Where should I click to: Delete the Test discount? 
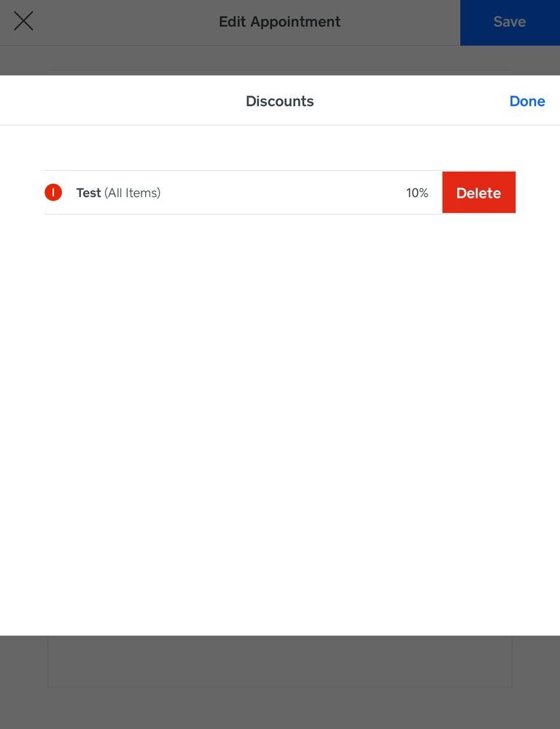(x=478, y=193)
